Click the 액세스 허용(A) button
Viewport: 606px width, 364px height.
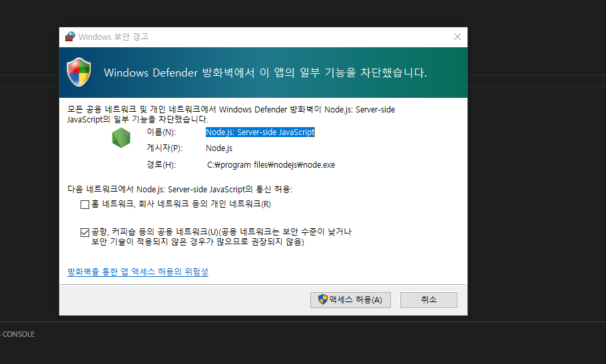point(350,300)
